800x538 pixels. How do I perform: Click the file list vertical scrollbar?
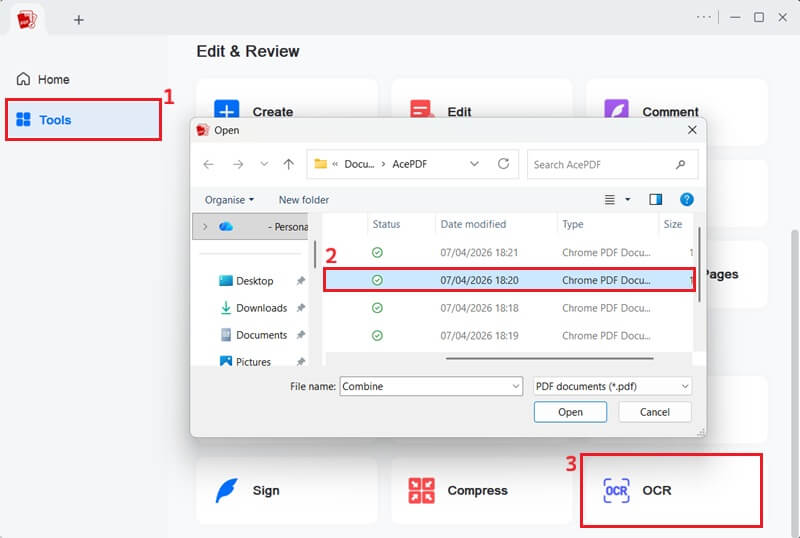698,264
